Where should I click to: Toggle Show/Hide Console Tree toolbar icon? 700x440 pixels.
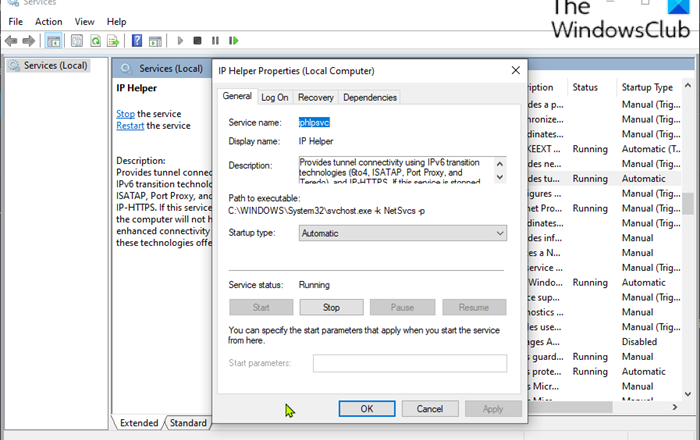point(54,41)
